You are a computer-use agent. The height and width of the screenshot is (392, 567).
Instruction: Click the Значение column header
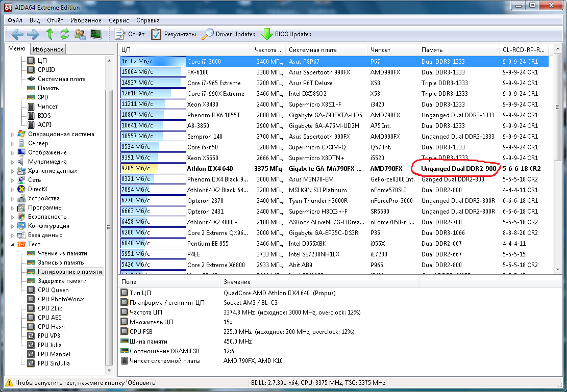[x=319, y=282]
